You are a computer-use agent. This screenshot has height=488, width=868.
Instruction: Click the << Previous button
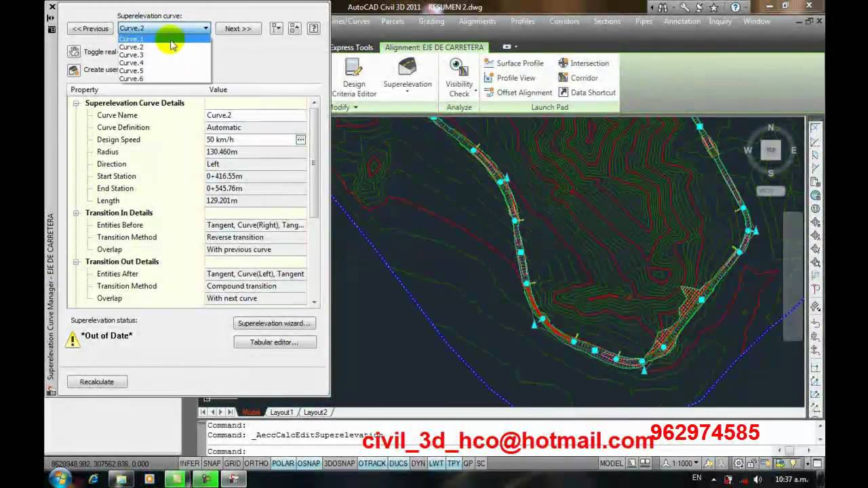pos(90,28)
